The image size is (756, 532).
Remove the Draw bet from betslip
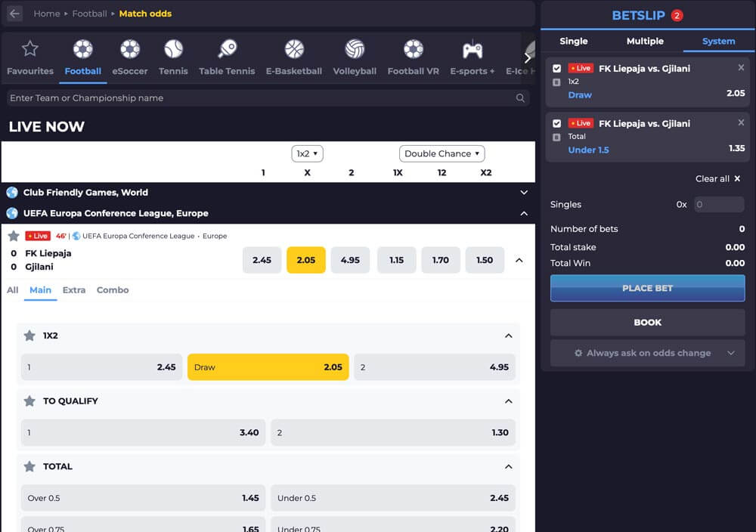click(741, 68)
